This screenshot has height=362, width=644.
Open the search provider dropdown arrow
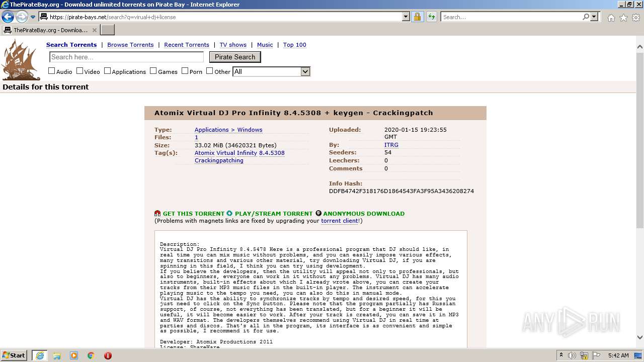(594, 17)
